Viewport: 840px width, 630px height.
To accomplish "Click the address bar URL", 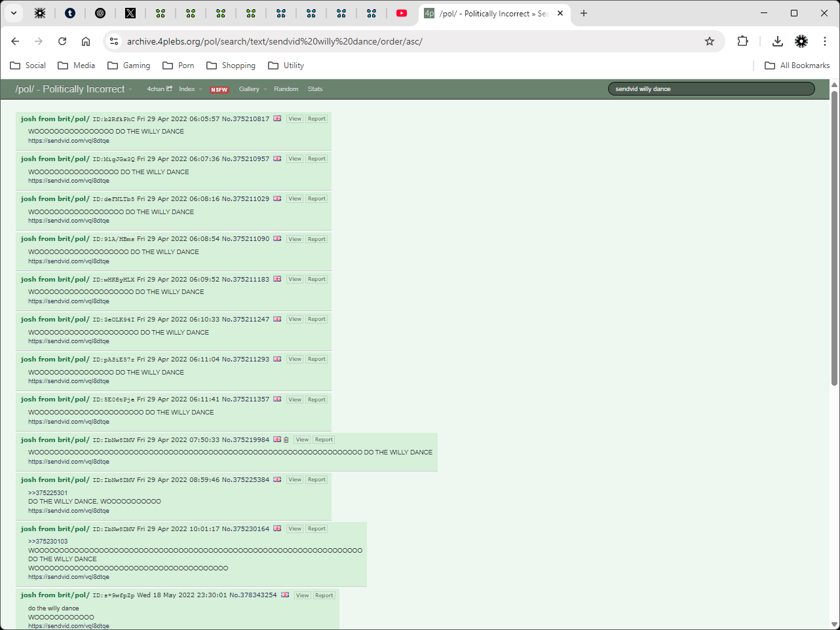I will click(275, 41).
